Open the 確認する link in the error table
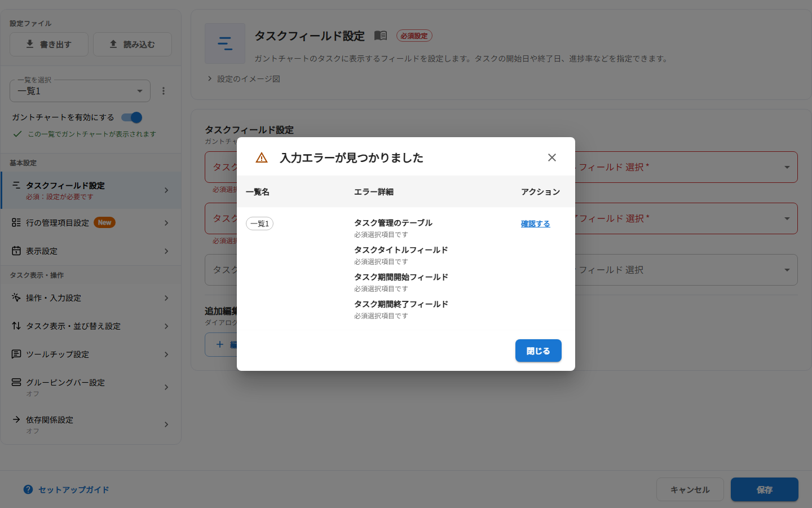 (x=535, y=224)
